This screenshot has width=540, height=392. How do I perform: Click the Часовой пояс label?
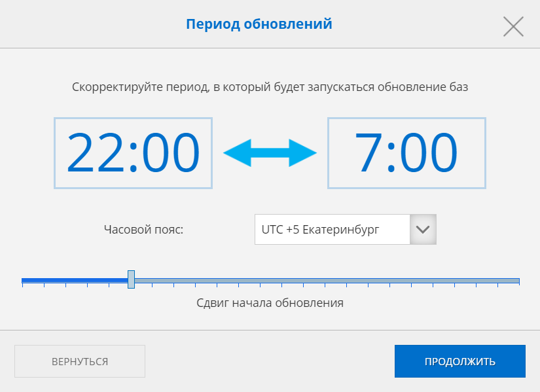[143, 230]
